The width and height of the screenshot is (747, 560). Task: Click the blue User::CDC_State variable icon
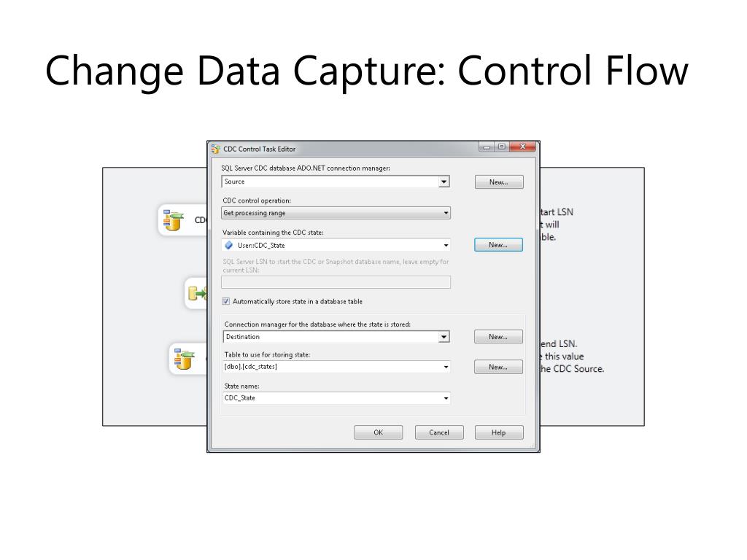229,245
